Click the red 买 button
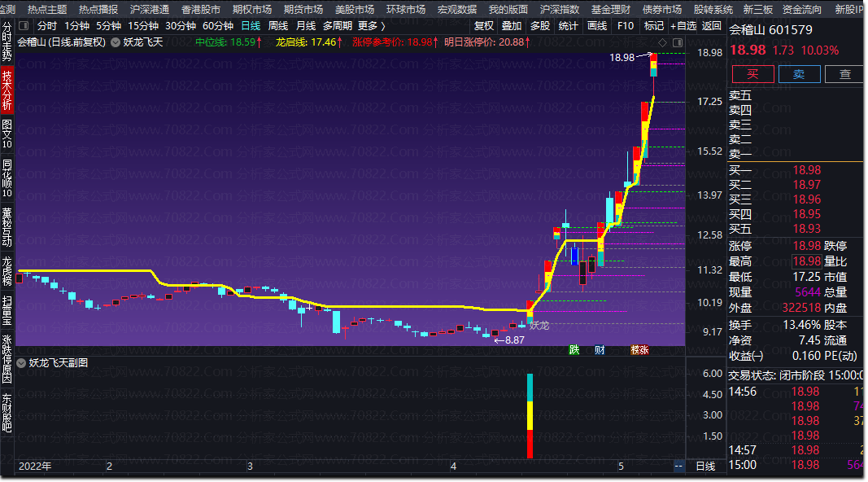Screen dimensions: 868x482 point(752,74)
